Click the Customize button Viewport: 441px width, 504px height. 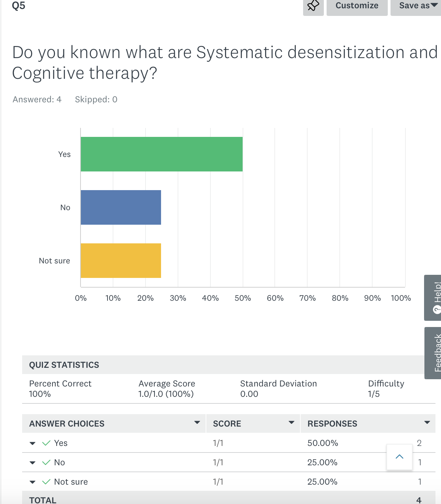357,6
